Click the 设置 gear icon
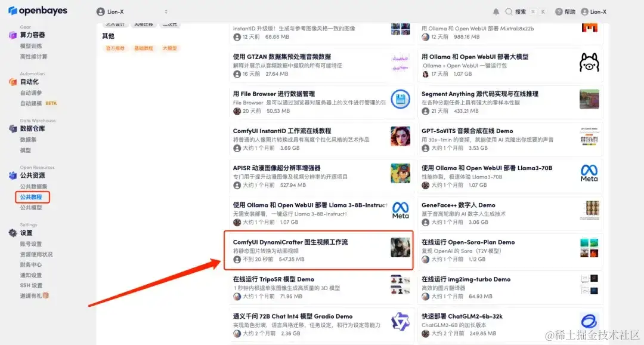Viewport: 644px width, 345px height. coord(13,233)
